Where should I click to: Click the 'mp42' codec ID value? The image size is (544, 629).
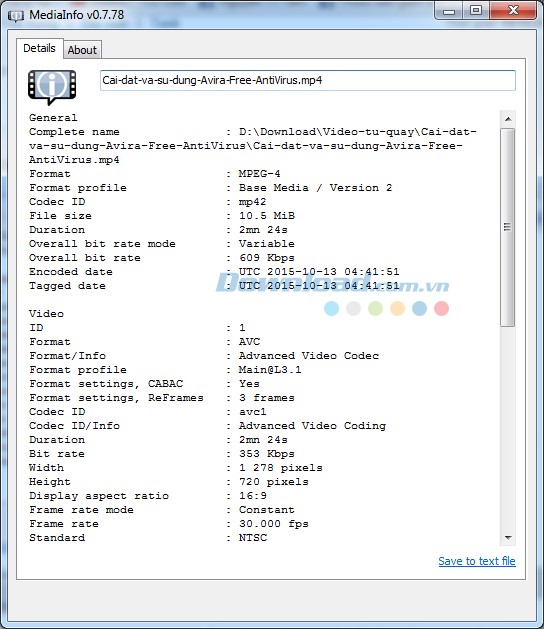coord(252,202)
